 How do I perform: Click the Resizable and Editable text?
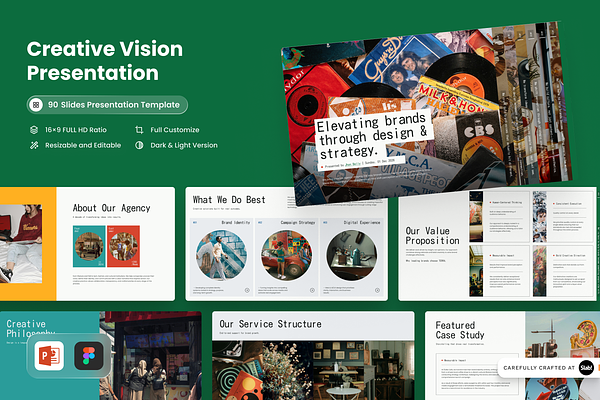tap(83, 145)
